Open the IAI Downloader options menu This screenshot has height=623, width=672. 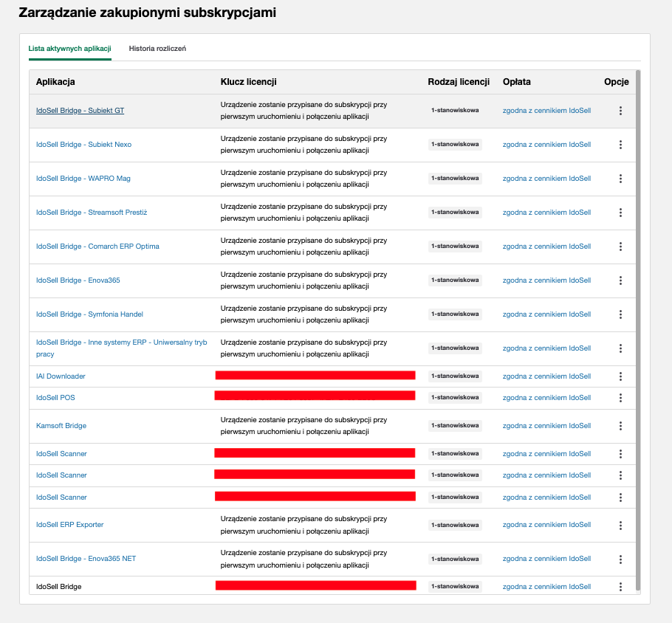click(x=620, y=376)
